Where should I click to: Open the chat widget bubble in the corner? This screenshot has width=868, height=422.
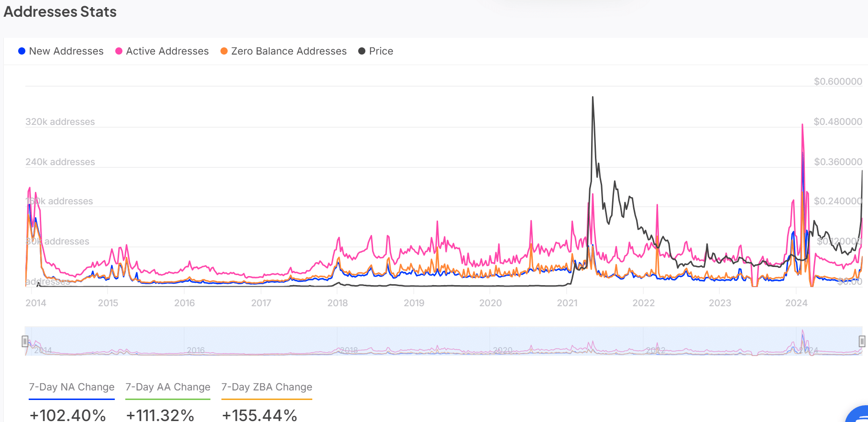pos(859,414)
